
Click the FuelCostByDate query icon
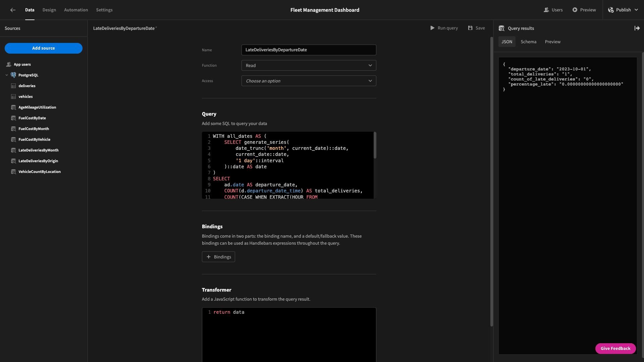pos(13,118)
